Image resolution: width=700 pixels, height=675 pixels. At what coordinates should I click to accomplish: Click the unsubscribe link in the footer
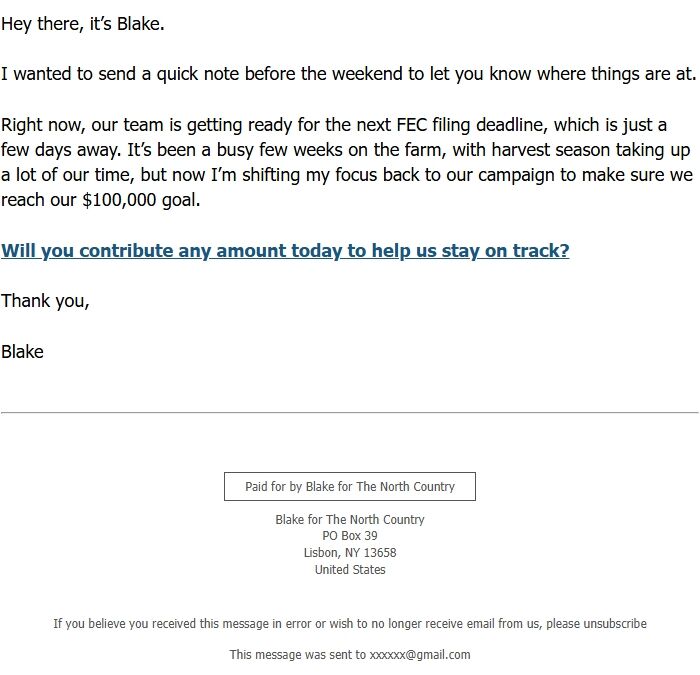(x=615, y=624)
